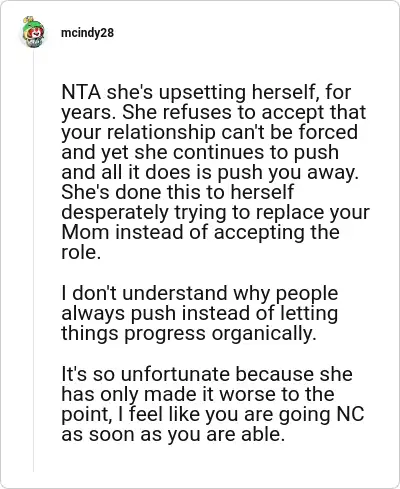Click the word 'understand' in second paragraph

[174, 293]
